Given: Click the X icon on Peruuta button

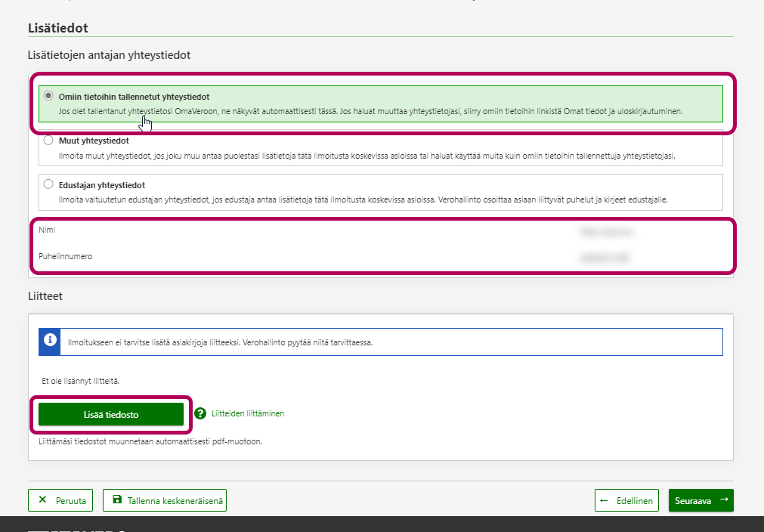Looking at the screenshot, I should 42,500.
